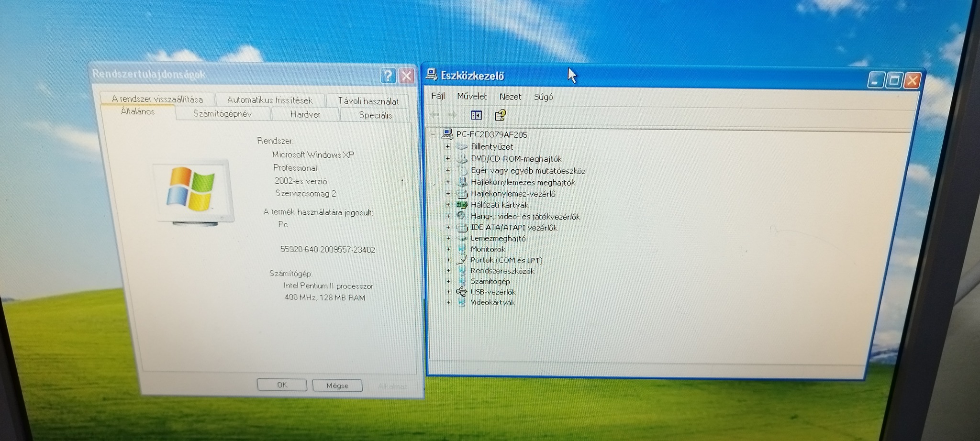This screenshot has width=980, height=441.
Task: Click the Hang-, video- és játékvezérlők icon
Action: [462, 216]
